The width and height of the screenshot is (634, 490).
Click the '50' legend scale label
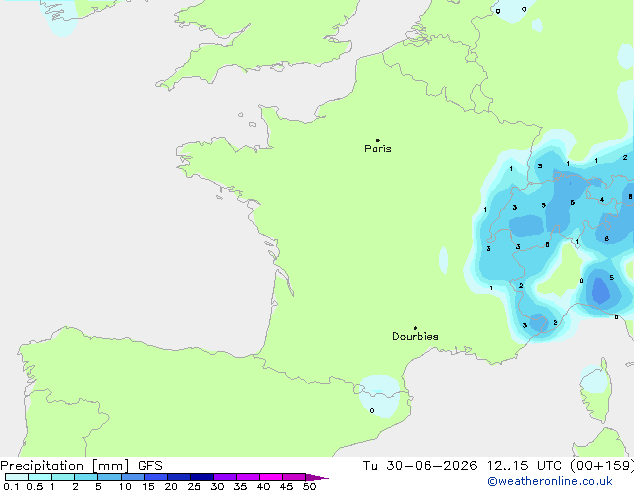pos(309,486)
